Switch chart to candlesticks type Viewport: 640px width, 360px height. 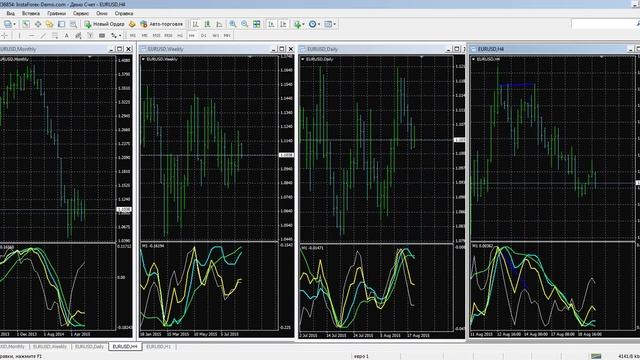click(x=208, y=24)
